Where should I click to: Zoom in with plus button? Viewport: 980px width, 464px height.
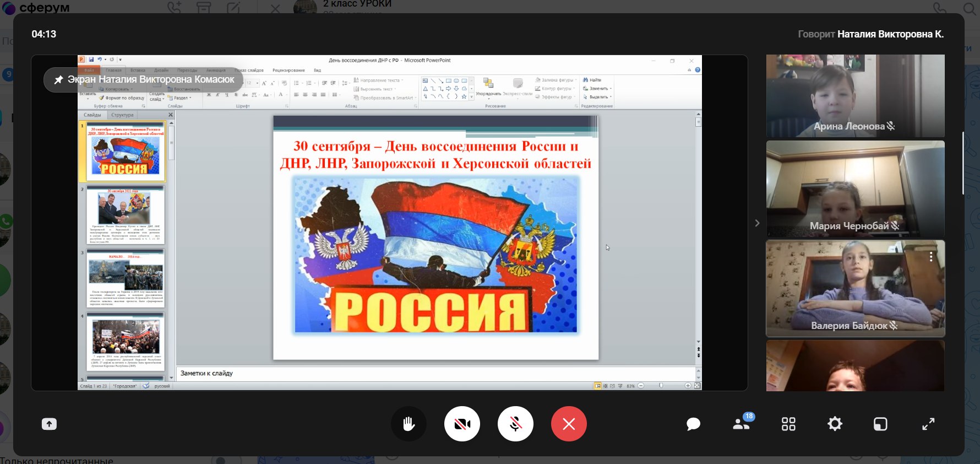[x=688, y=386]
